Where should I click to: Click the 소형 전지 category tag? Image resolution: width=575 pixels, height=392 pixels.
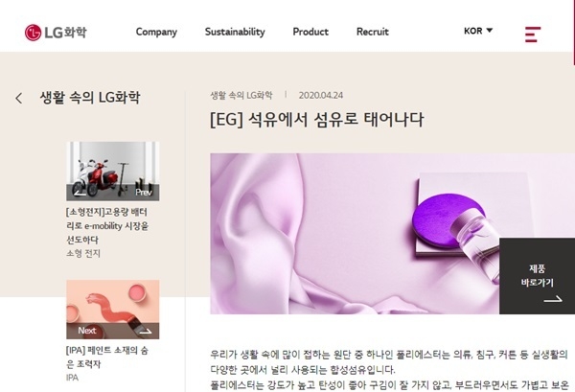pyautogui.click(x=83, y=253)
